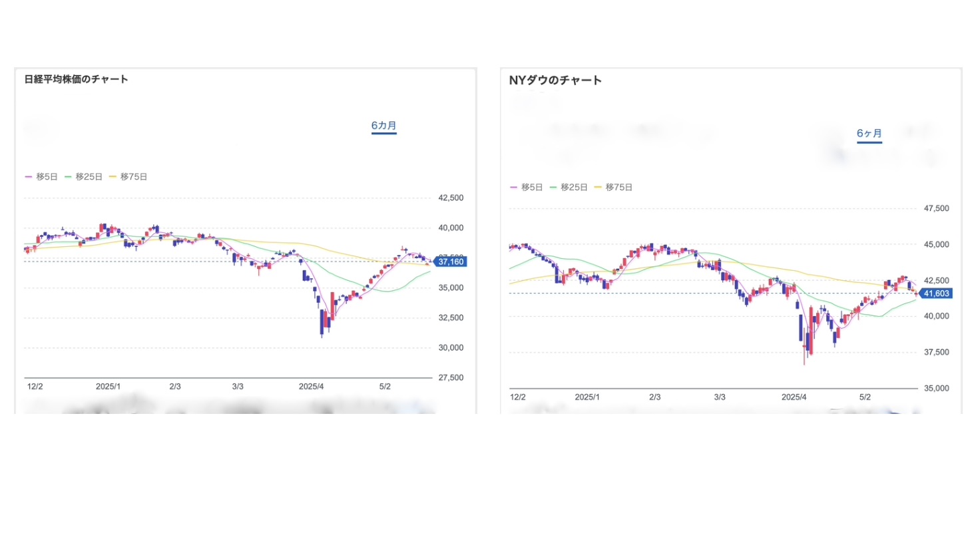980x551 pixels.
Task: Click 5/2 date label on Nikkei chart
Action: pyautogui.click(x=385, y=387)
